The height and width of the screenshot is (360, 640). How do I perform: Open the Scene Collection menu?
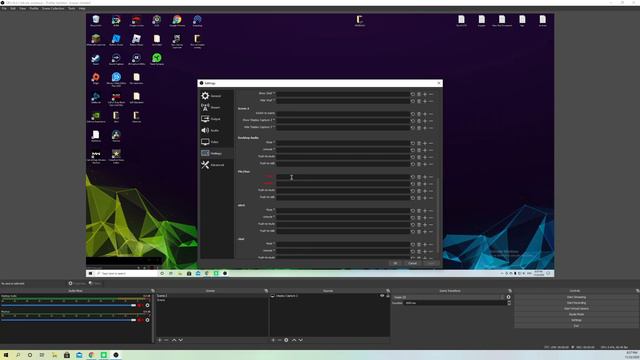pos(53,9)
